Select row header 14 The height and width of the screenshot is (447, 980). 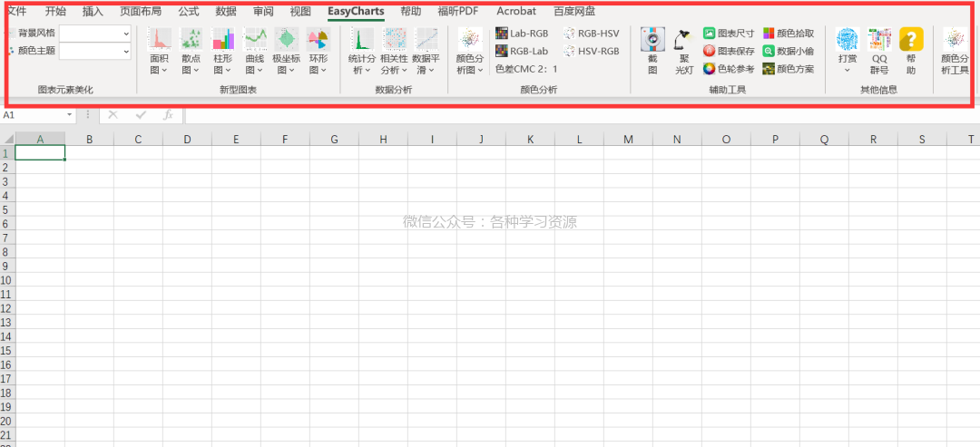7,336
